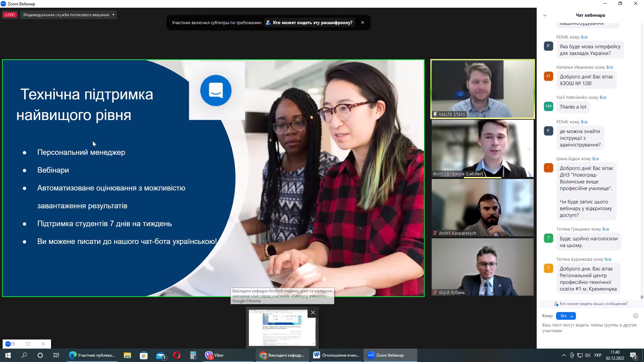Select Юрій Зубань video thumbnail
Image resolution: width=644 pixels, height=362 pixels.
482,267
